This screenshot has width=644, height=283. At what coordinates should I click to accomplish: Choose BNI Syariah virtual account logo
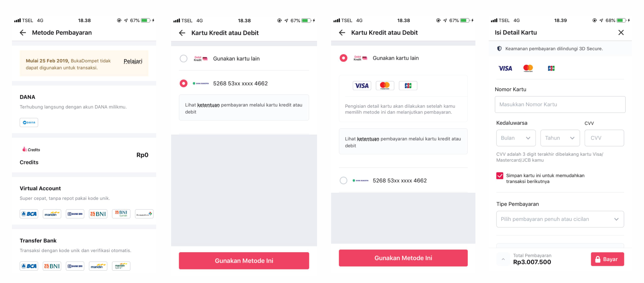121,214
